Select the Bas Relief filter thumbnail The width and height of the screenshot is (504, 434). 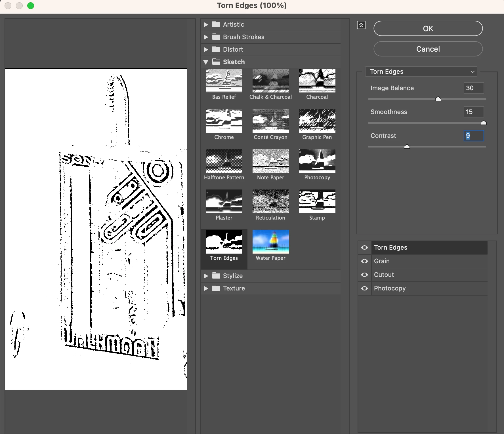pos(224,81)
